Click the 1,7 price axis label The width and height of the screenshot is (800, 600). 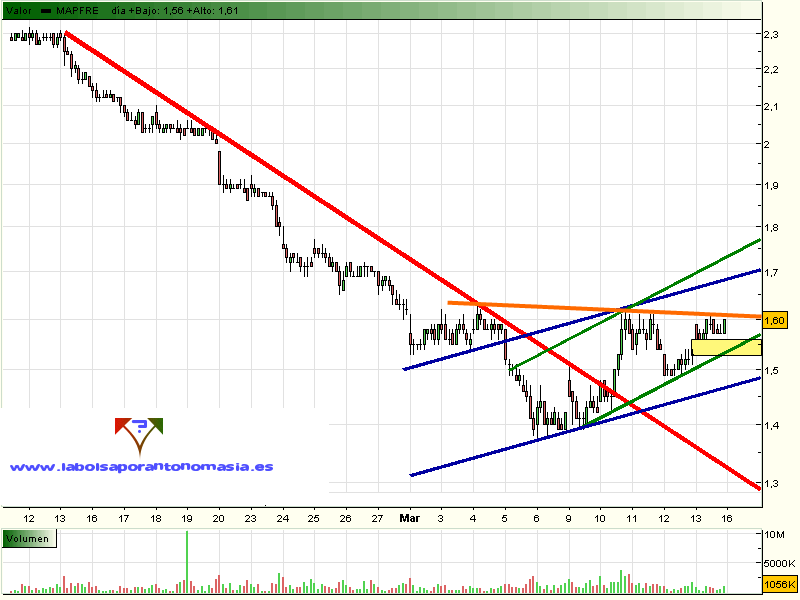770,272
